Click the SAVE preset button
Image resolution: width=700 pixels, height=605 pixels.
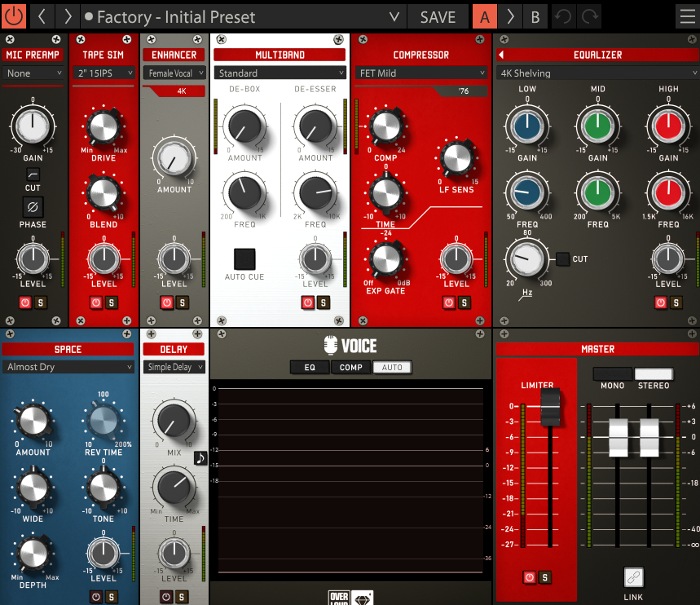tap(438, 16)
